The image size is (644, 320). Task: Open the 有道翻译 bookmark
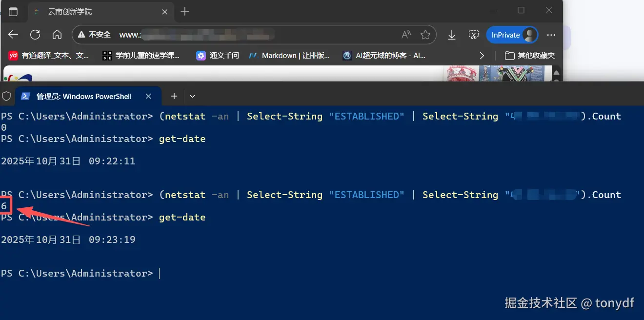(x=49, y=56)
